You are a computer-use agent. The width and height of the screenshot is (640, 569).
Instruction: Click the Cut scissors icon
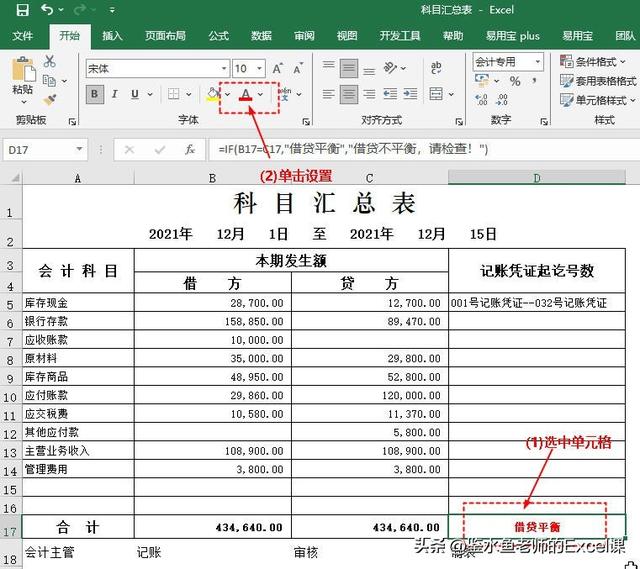pos(50,62)
